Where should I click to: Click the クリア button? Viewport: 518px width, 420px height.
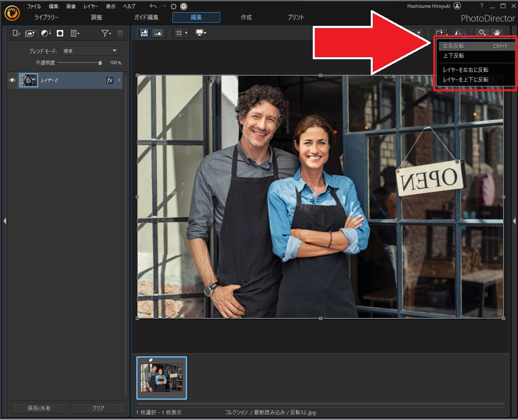point(98,408)
